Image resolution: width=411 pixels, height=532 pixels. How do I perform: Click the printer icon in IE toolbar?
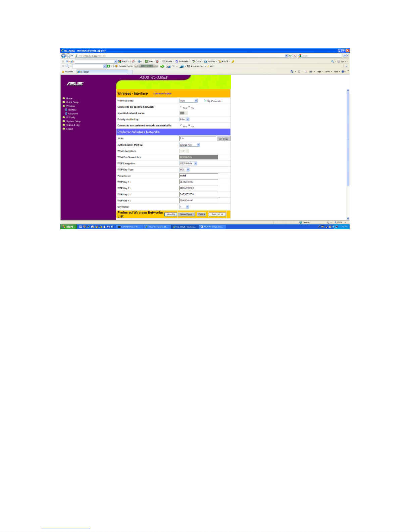[x=311, y=71]
